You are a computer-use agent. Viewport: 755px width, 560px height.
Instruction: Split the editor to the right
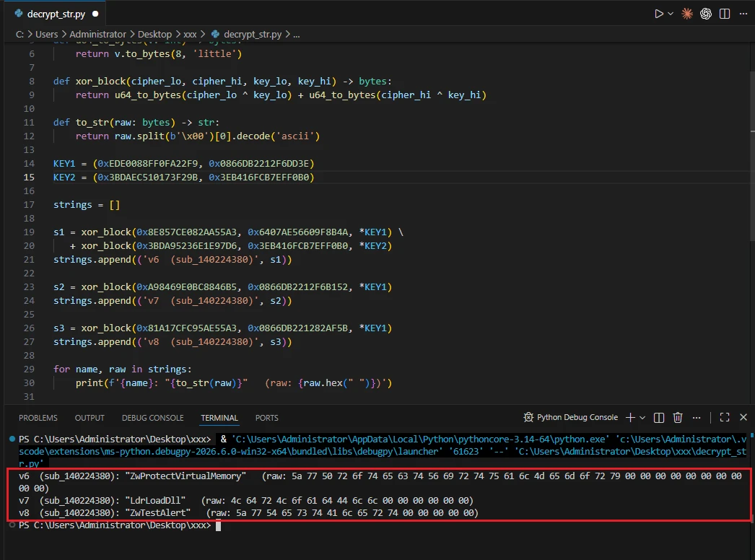coord(725,14)
